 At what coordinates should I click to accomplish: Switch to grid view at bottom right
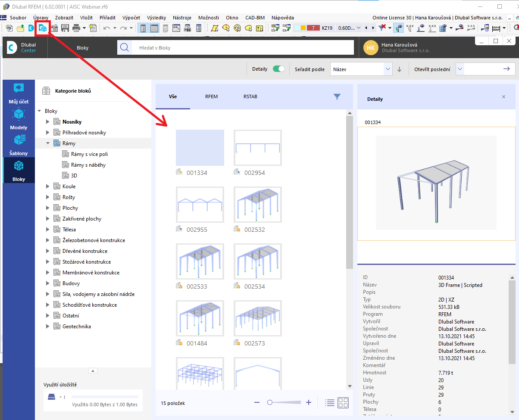[343, 402]
